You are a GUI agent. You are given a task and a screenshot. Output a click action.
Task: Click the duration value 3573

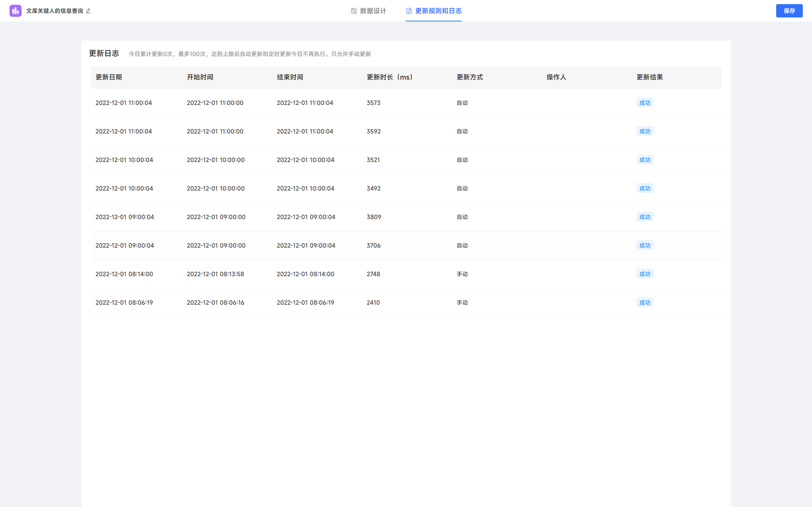(374, 103)
